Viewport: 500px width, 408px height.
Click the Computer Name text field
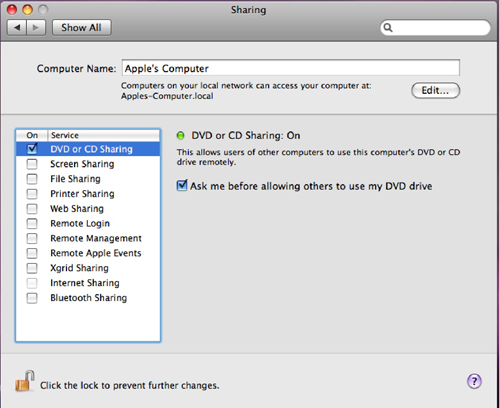pyautogui.click(x=291, y=68)
